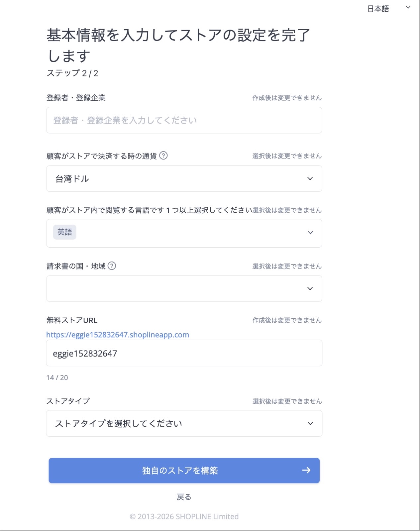Click chevron arrow in 請求書の国・地域 field
The width and height of the screenshot is (420, 531).
tap(310, 289)
